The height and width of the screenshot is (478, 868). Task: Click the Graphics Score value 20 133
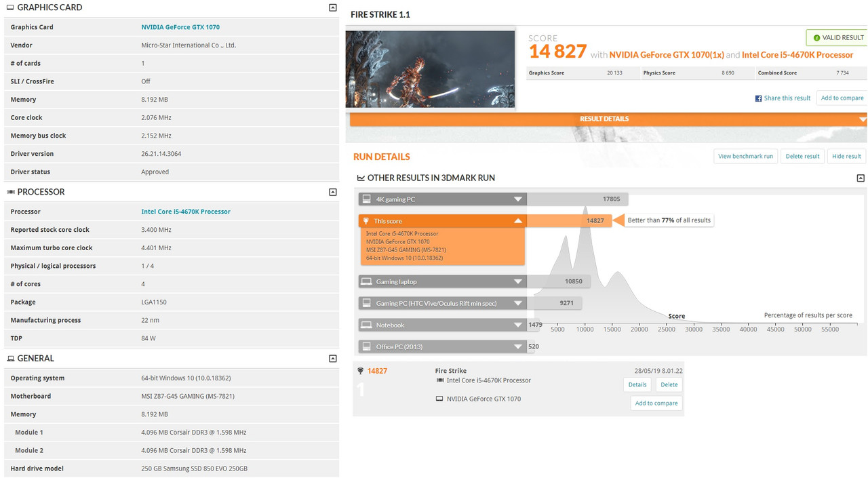coord(614,73)
